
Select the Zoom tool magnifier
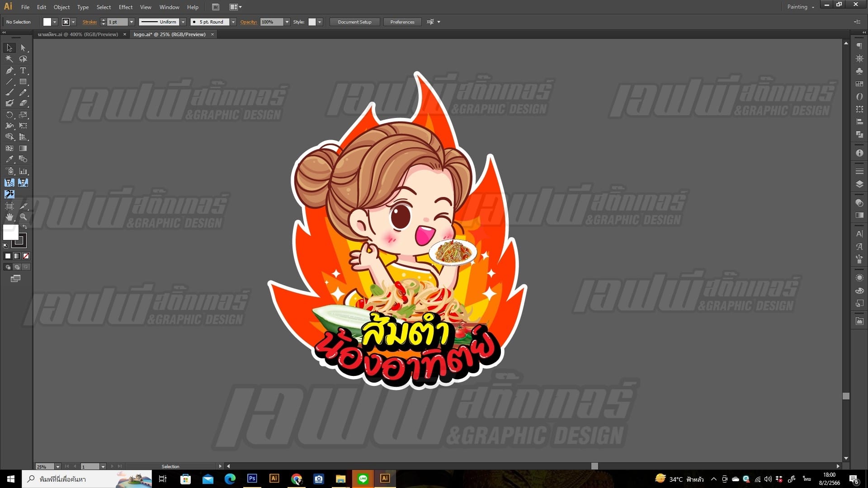tap(23, 217)
